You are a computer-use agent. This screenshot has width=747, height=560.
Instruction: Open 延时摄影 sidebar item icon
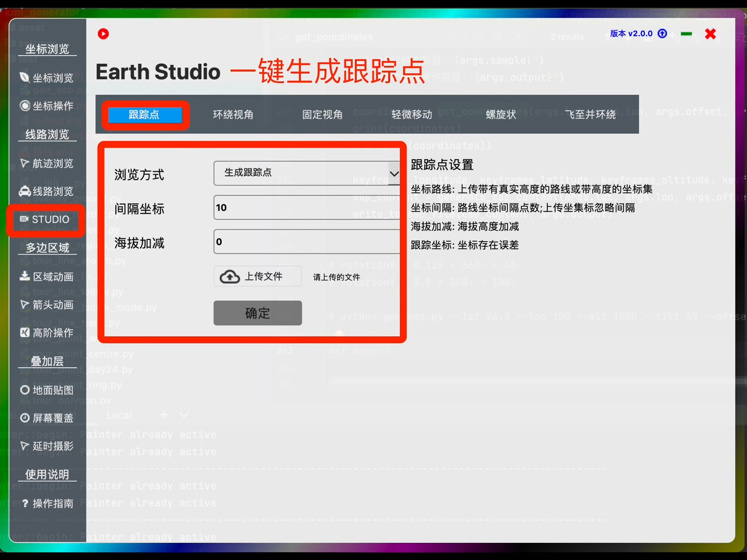[x=24, y=446]
